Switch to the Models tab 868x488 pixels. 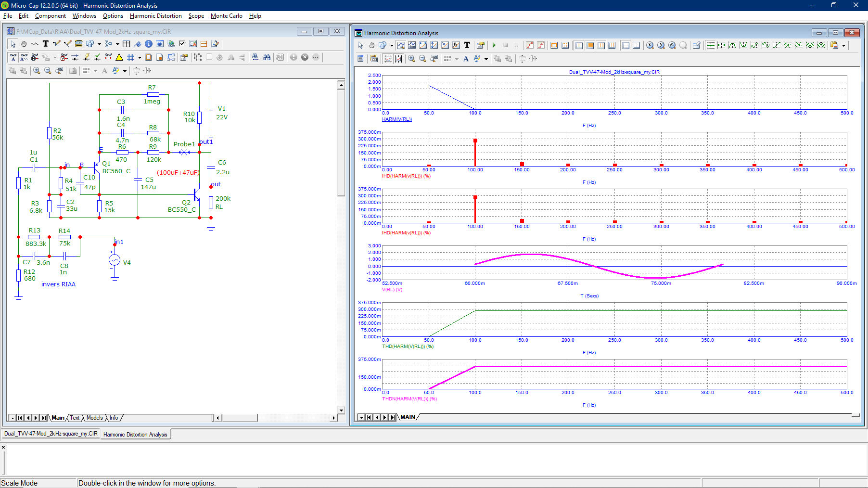94,418
